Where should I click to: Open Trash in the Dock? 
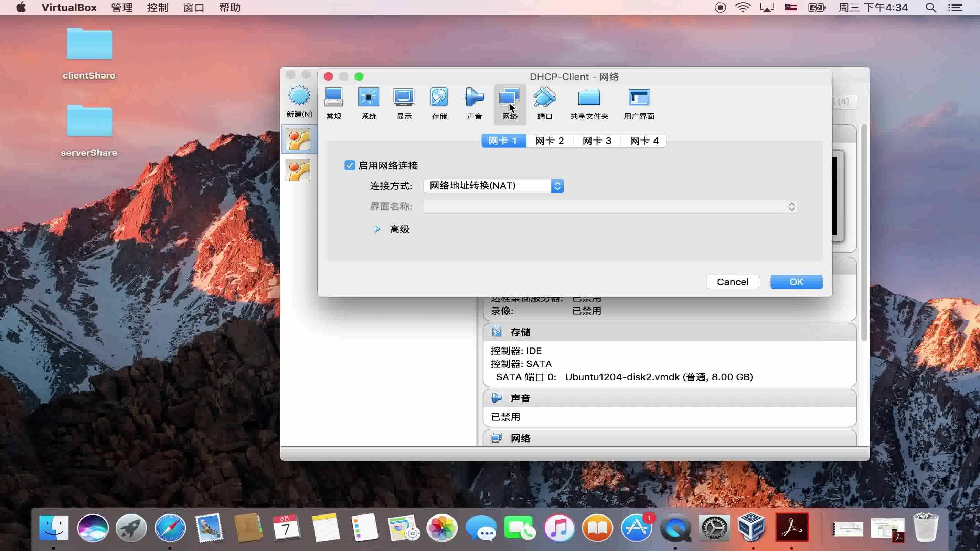point(926,528)
